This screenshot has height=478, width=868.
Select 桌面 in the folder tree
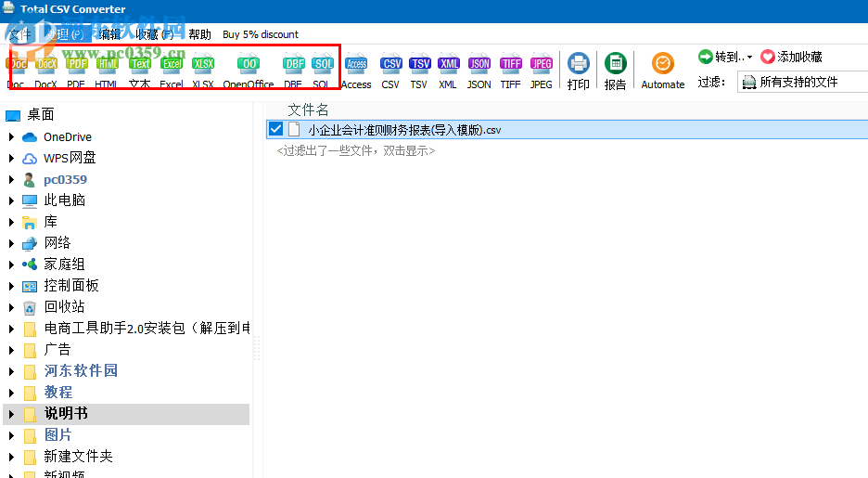(41, 115)
